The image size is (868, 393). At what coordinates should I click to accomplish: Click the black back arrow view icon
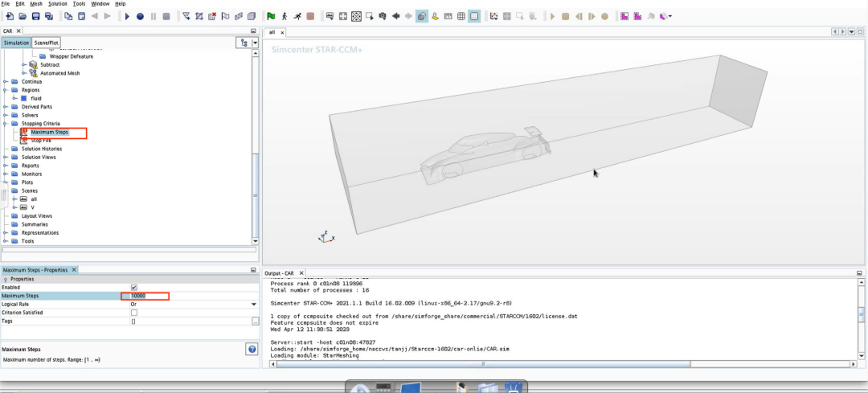click(395, 17)
